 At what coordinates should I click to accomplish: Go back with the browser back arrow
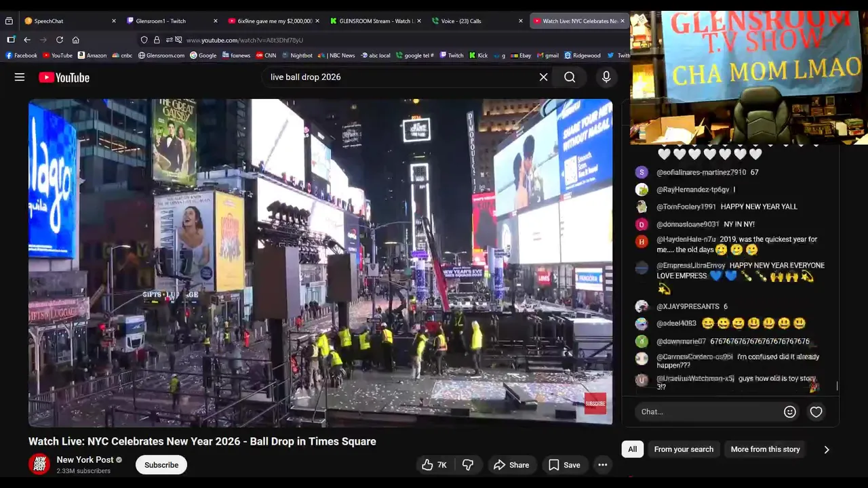click(27, 40)
